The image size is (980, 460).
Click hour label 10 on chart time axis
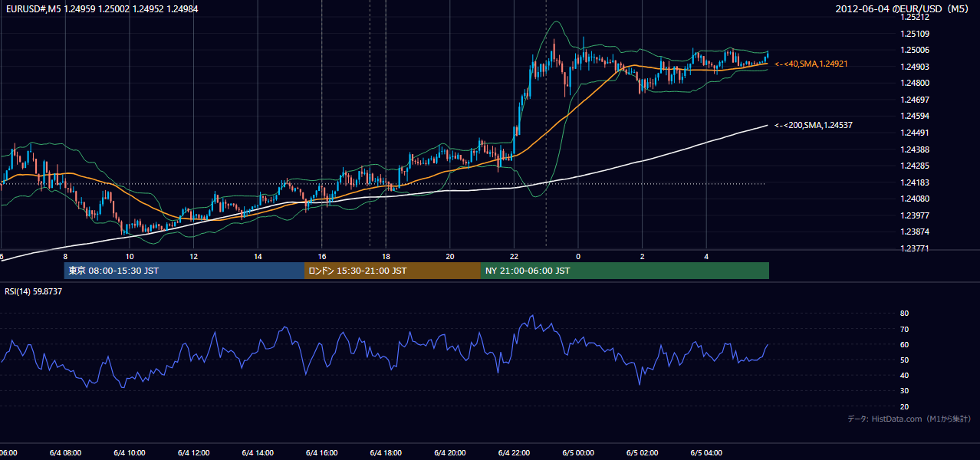130,257
